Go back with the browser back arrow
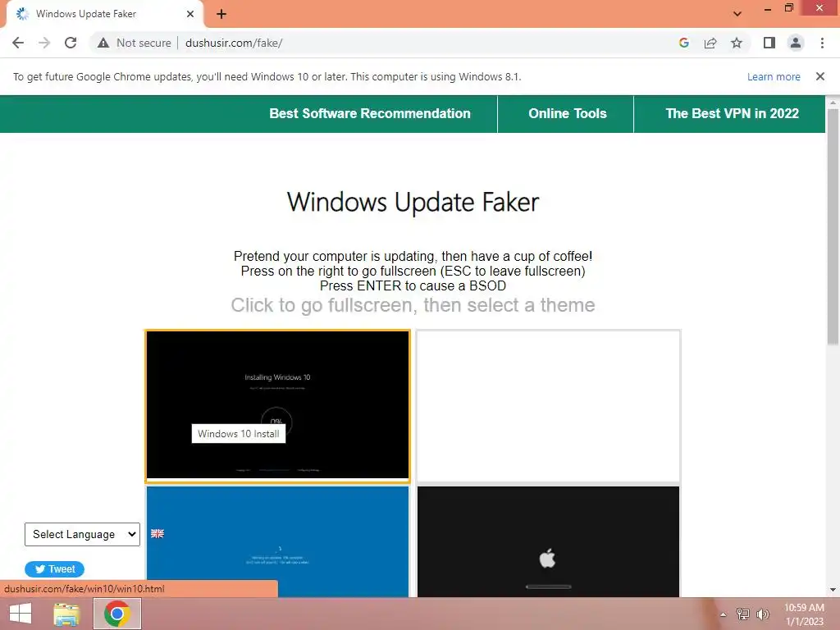This screenshot has width=840, height=630. [18, 43]
